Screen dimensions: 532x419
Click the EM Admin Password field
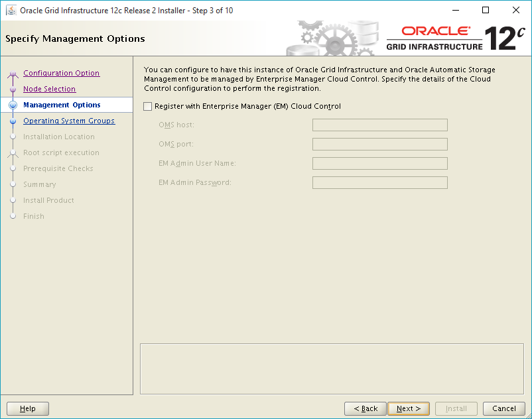pyautogui.click(x=379, y=183)
